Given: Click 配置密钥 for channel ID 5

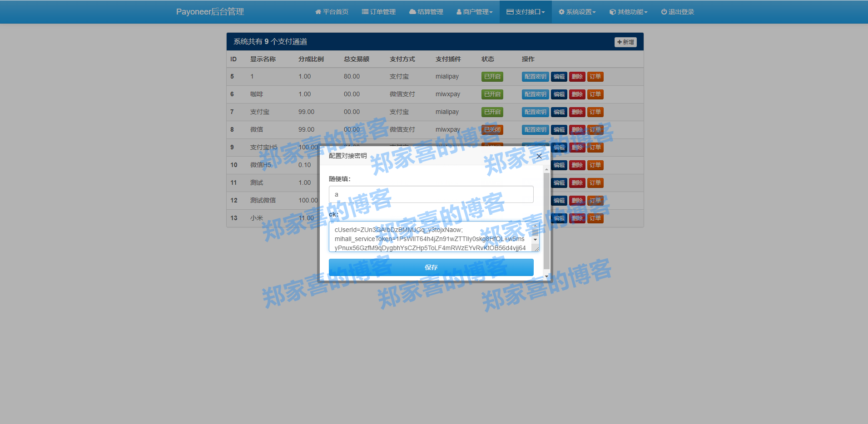Looking at the screenshot, I should coord(535,77).
